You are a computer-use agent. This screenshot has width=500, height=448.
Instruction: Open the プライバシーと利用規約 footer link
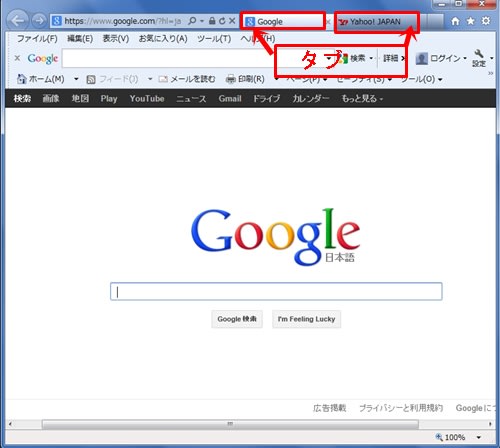pos(401,408)
